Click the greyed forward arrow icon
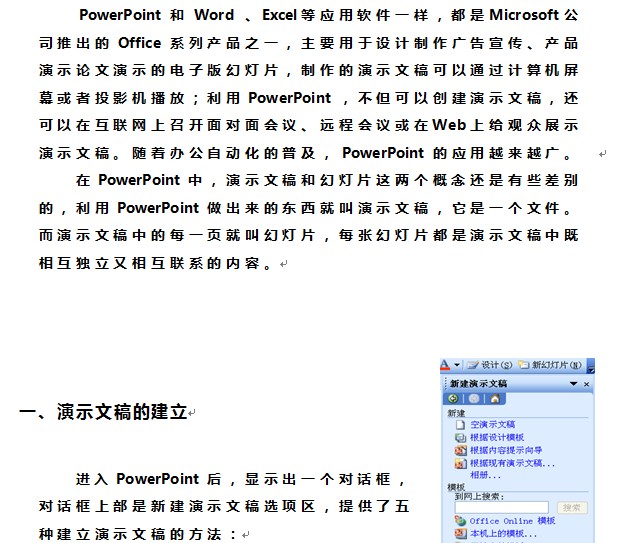Viewport: 633px width, 543px height. click(x=474, y=399)
